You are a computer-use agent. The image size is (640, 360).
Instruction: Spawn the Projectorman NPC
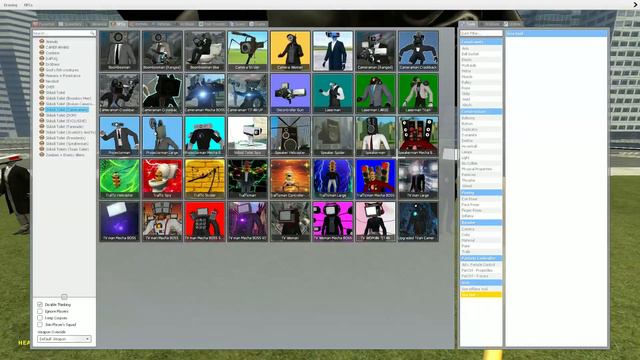point(119,136)
